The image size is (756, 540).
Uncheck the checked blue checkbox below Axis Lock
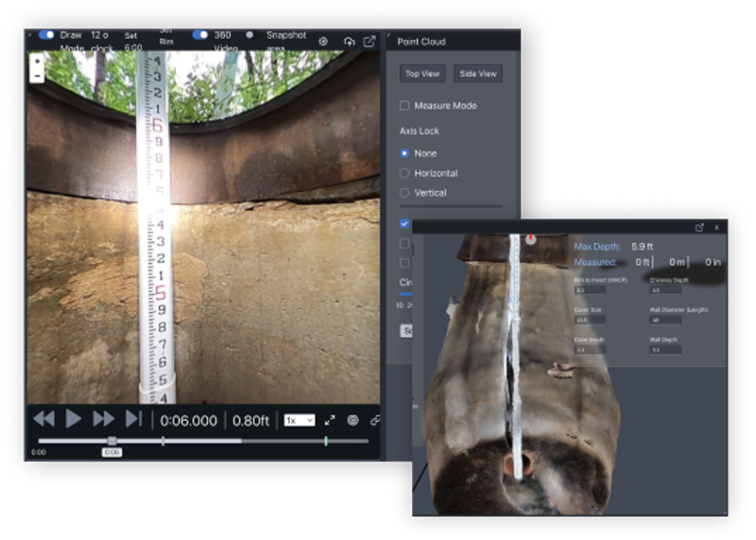(404, 223)
